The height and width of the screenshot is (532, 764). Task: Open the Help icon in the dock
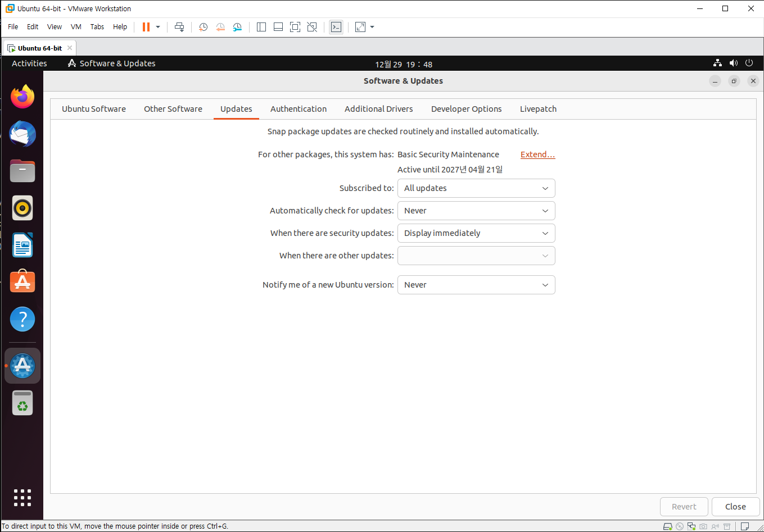coord(22,319)
